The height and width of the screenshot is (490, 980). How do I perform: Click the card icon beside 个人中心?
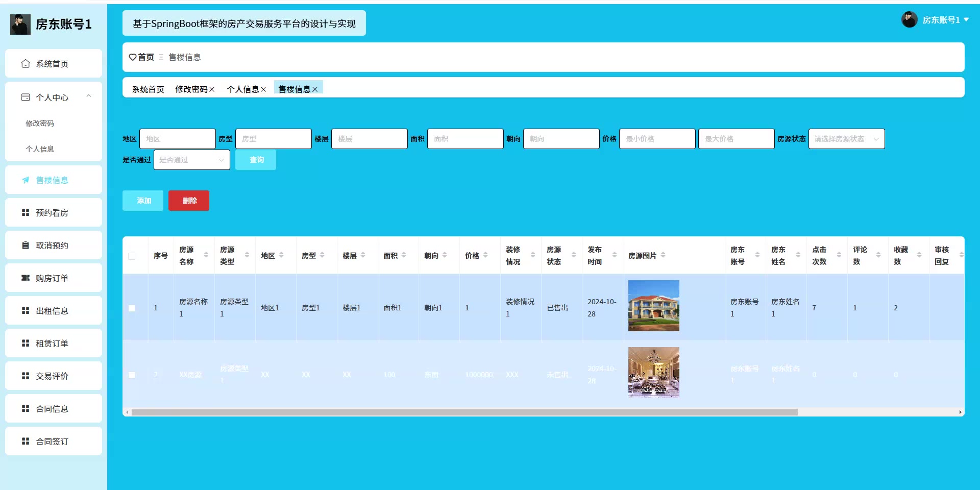click(26, 97)
